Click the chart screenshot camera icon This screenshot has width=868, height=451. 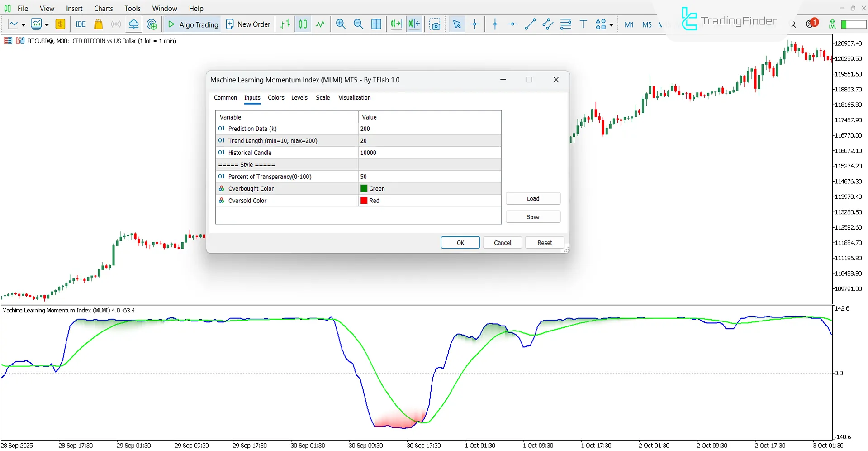(x=435, y=24)
